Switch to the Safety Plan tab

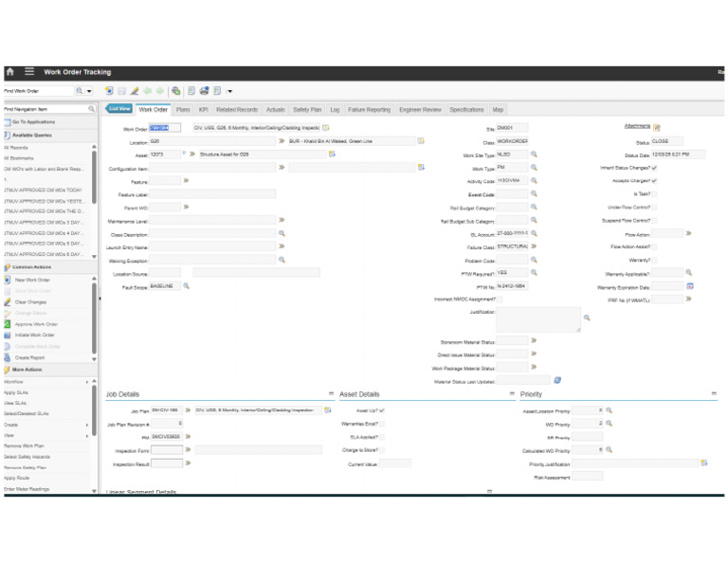tap(307, 110)
